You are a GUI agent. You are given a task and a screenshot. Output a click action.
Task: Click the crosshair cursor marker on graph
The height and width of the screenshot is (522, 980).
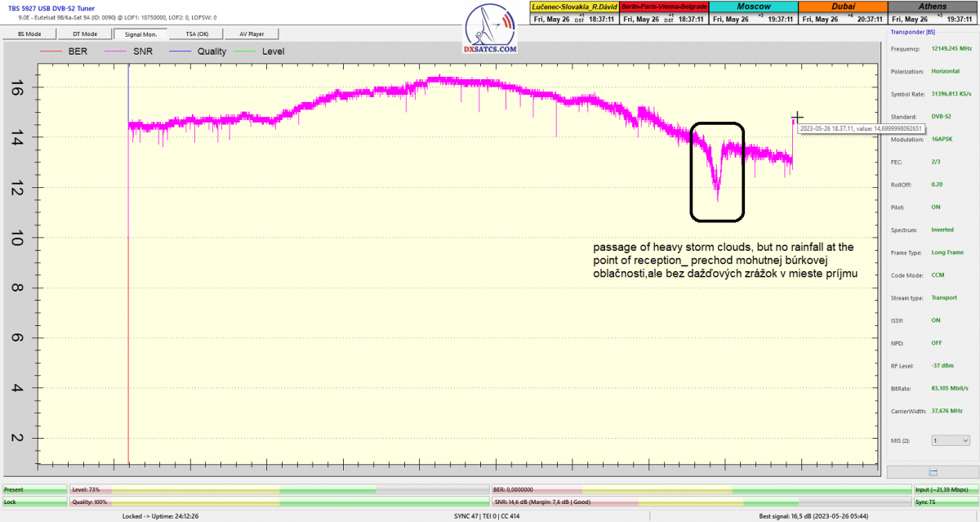click(797, 118)
